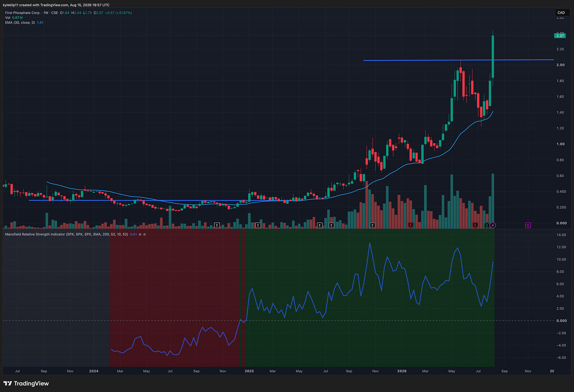Image resolution: width=574 pixels, height=392 pixels.
Task: Click the 1W interval label in the legend
Action: (46, 13)
